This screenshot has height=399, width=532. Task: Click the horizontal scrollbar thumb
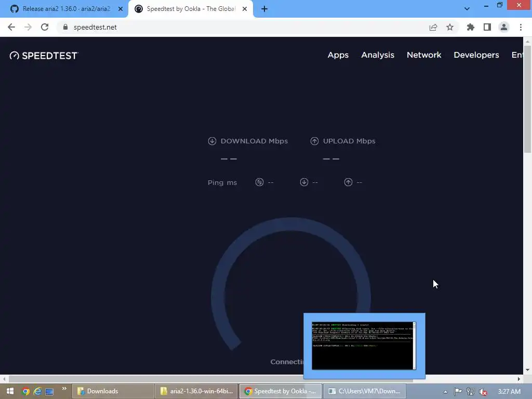point(210,379)
